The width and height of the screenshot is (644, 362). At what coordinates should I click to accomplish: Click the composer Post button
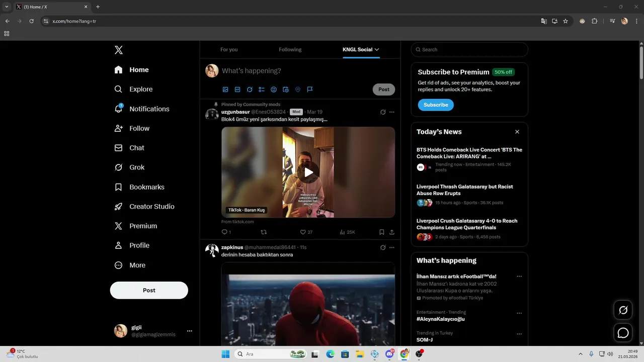point(384,89)
